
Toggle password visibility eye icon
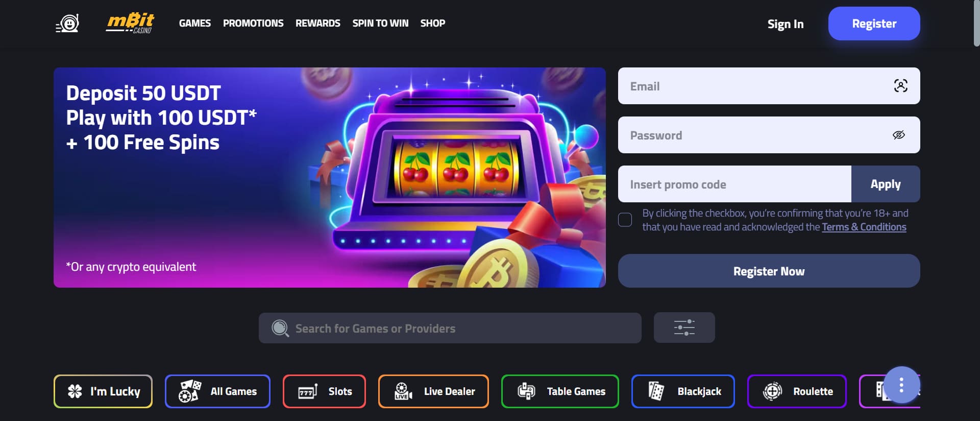(899, 135)
